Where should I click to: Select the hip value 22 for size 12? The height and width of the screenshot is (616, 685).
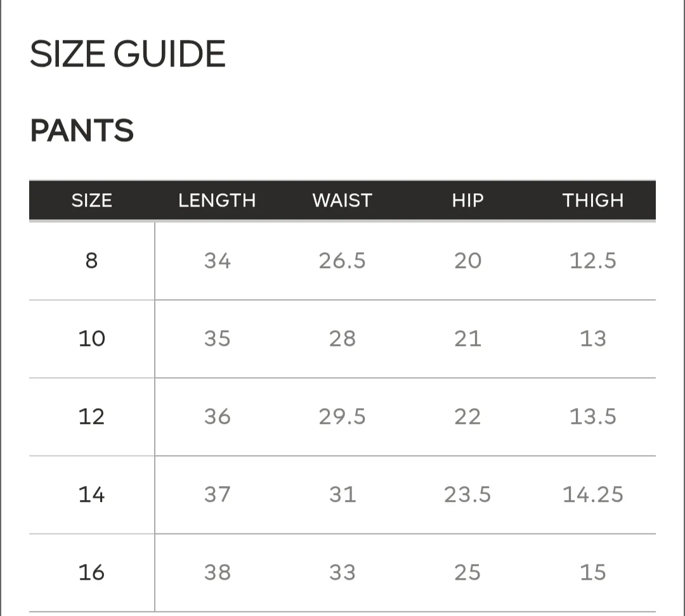click(467, 416)
